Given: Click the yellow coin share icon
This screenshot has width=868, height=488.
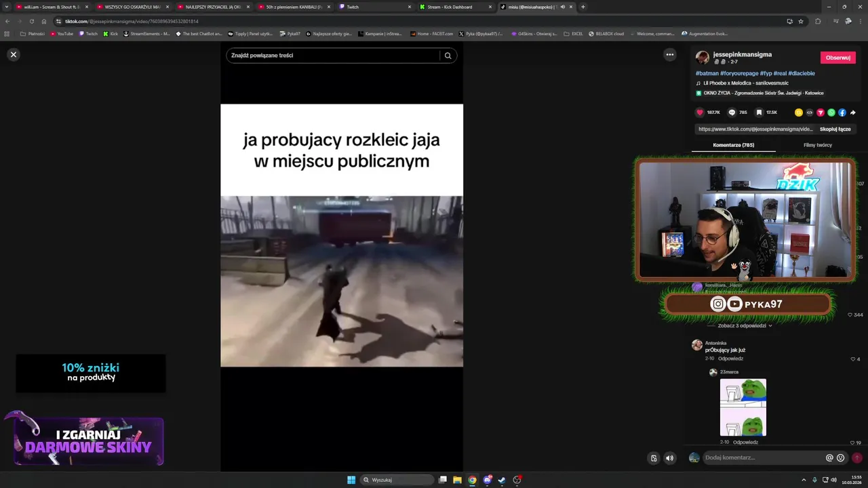Looking at the screenshot, I should pos(798,113).
